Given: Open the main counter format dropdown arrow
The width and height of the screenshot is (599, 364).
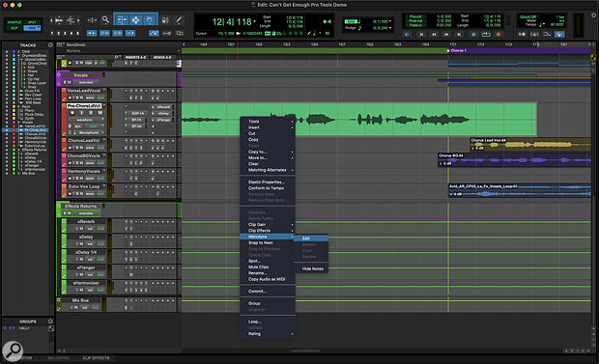Looking at the screenshot, I should [x=255, y=22].
